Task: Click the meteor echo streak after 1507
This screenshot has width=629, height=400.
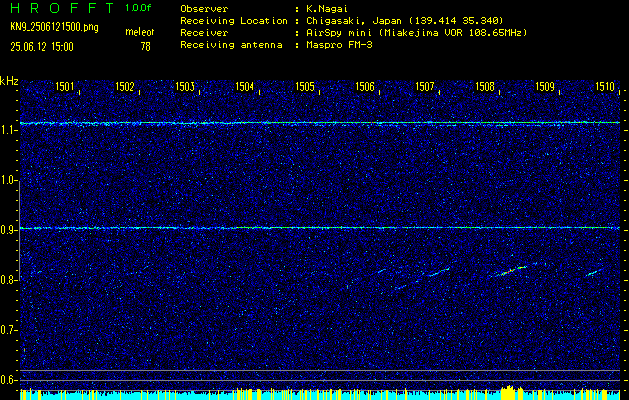Action: pos(438,272)
